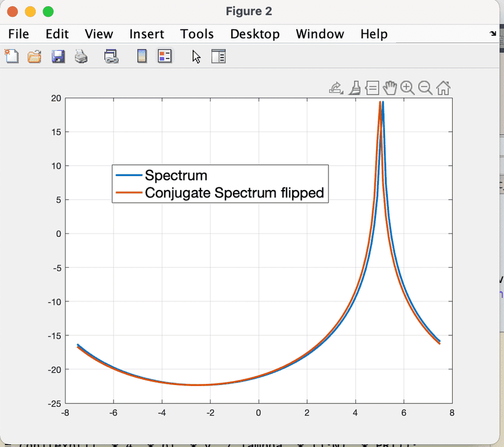The height and width of the screenshot is (447, 504).
Task: Expand the Window menu
Action: coord(320,34)
